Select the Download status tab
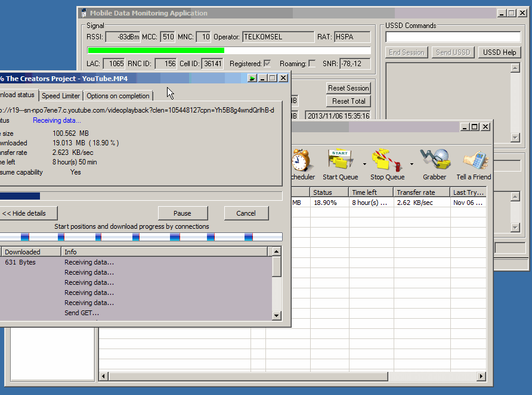Viewport: 532px width, 395px height. click(17, 95)
